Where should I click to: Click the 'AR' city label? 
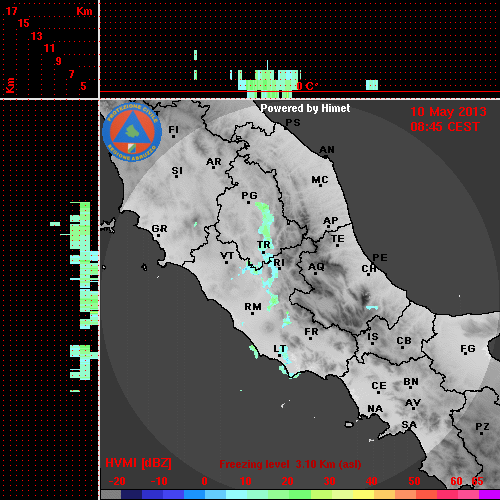pos(214,162)
